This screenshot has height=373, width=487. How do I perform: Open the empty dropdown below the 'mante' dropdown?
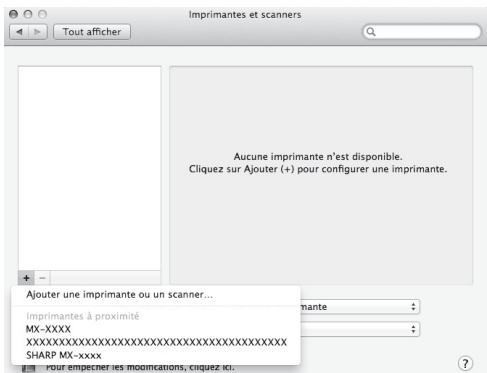pos(360,329)
